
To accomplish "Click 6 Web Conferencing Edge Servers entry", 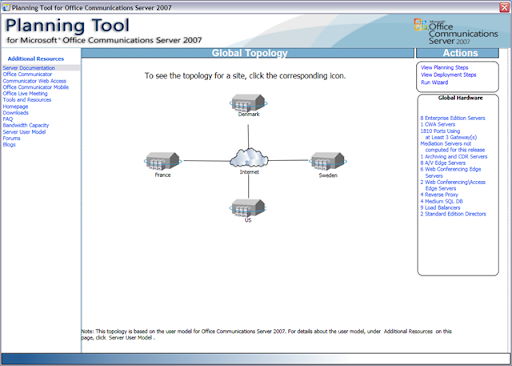I will tap(451, 173).
